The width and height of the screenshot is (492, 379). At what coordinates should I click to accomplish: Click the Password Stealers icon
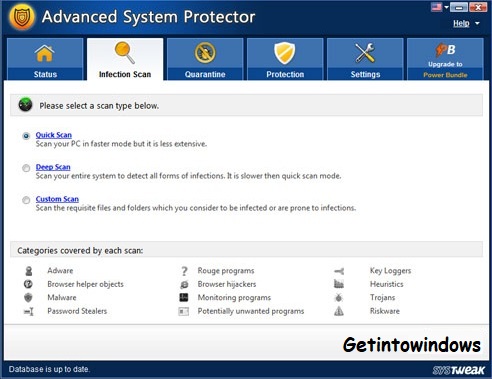coord(29,311)
